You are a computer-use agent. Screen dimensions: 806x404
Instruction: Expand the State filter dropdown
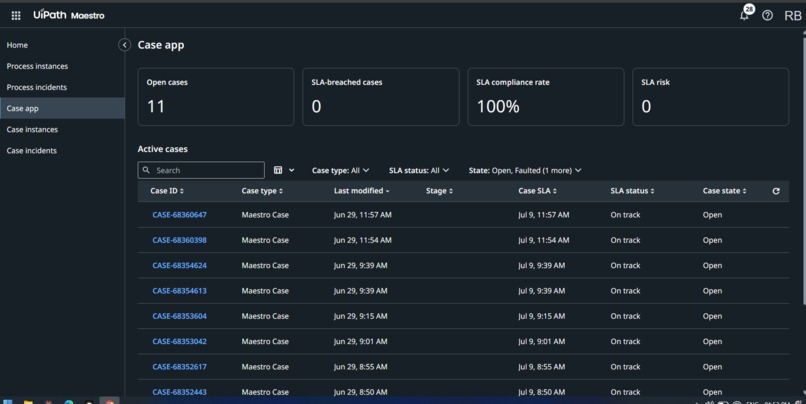[525, 170]
